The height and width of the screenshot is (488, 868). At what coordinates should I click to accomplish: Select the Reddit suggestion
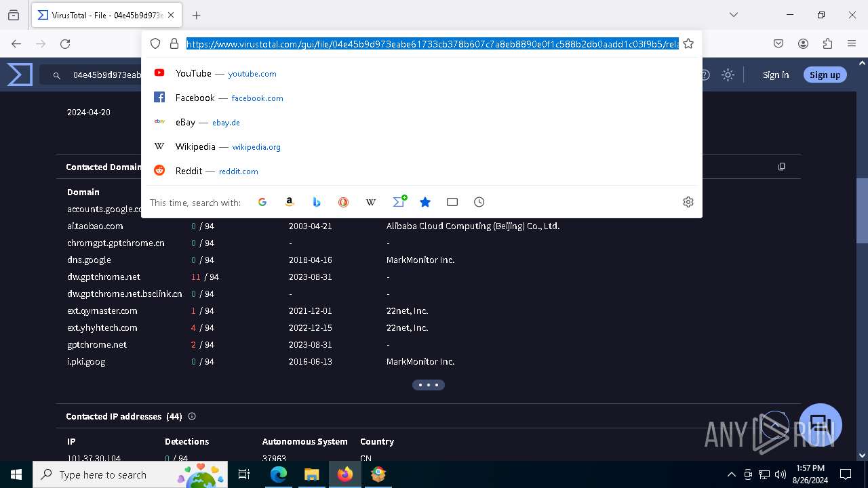coord(421,171)
